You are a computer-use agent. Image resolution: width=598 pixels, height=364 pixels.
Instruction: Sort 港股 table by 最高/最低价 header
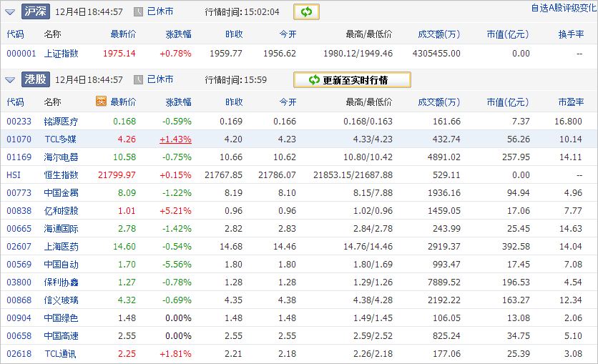coord(369,102)
